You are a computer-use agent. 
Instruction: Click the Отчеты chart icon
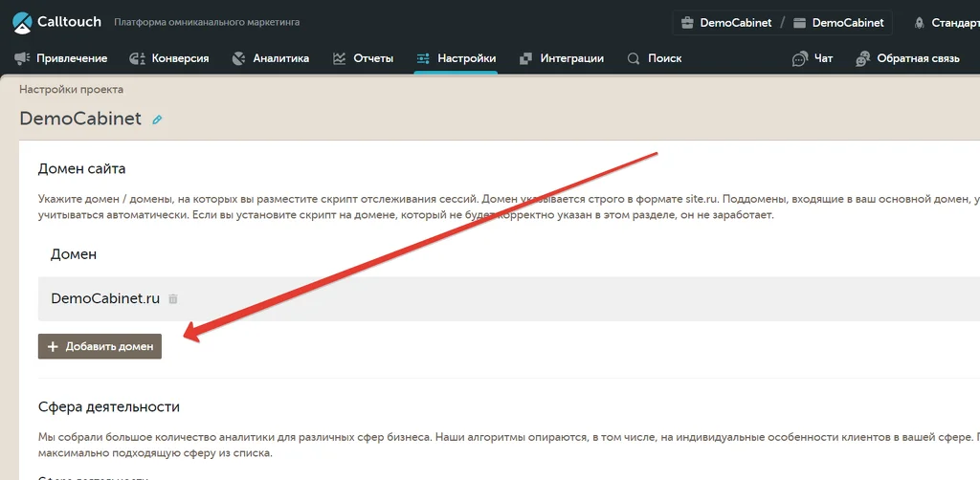[340, 58]
